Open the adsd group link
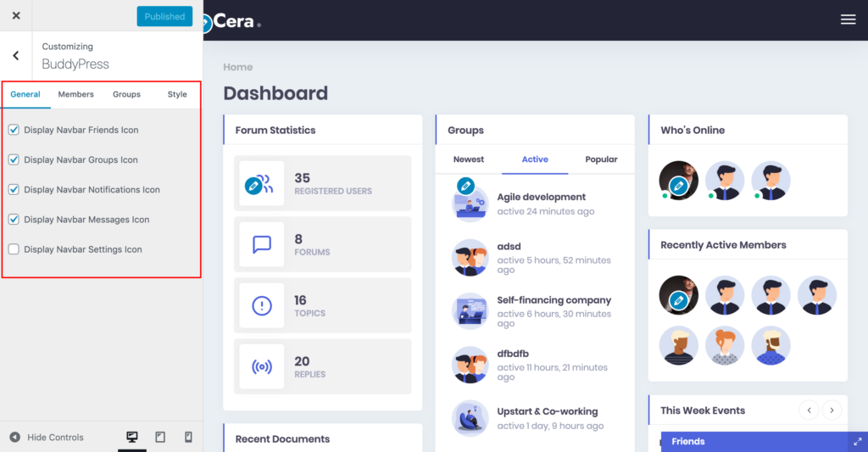868x452 pixels. point(509,246)
